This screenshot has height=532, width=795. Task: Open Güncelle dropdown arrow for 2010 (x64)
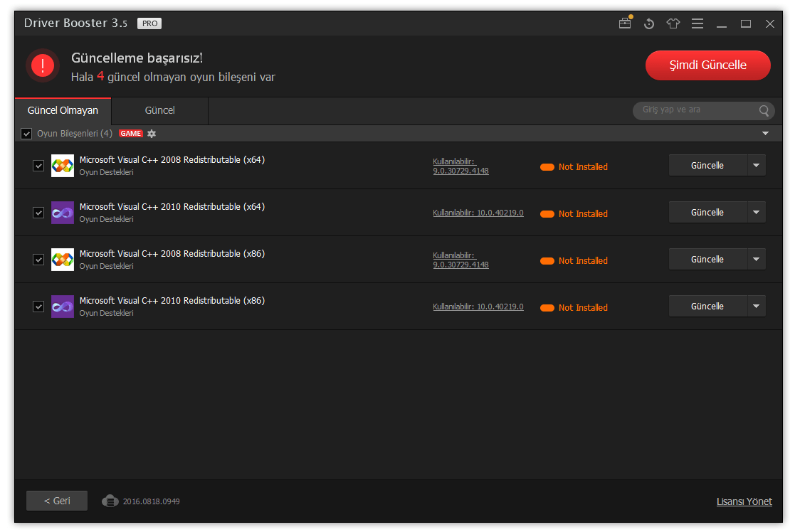[757, 212]
